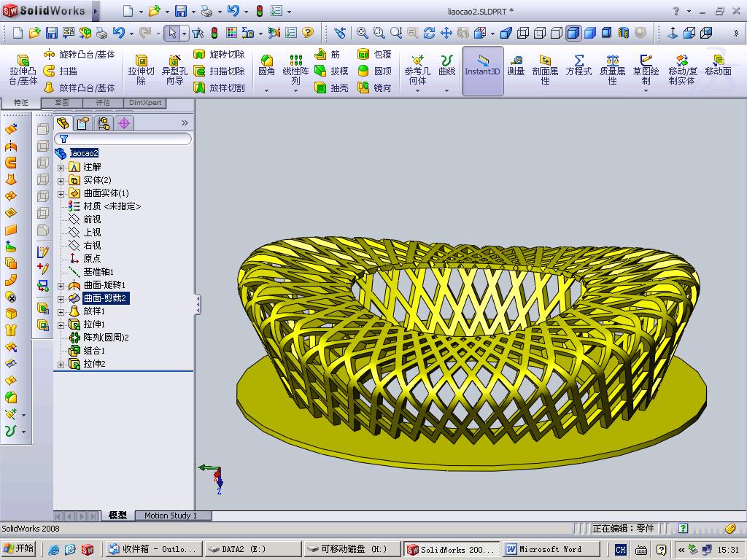Open the Curves (曲线) tool
747x560 pixels.
point(447,66)
